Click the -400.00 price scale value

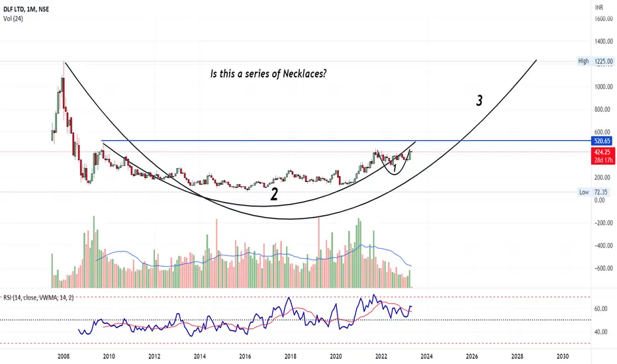pos(604,246)
